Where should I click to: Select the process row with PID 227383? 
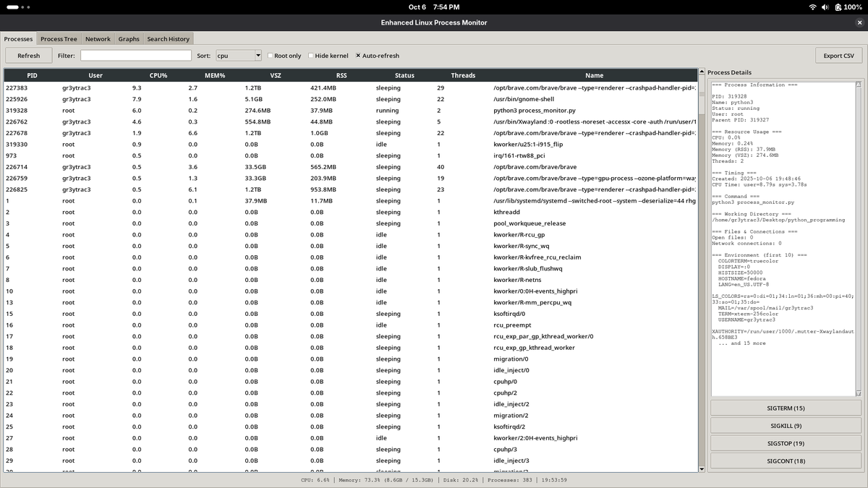coord(350,87)
